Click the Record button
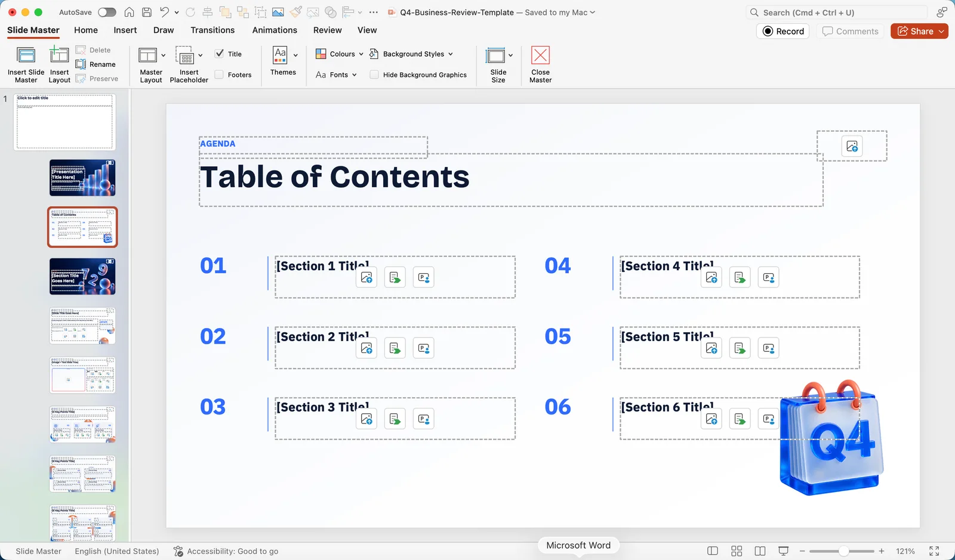The image size is (955, 560). coord(783,31)
